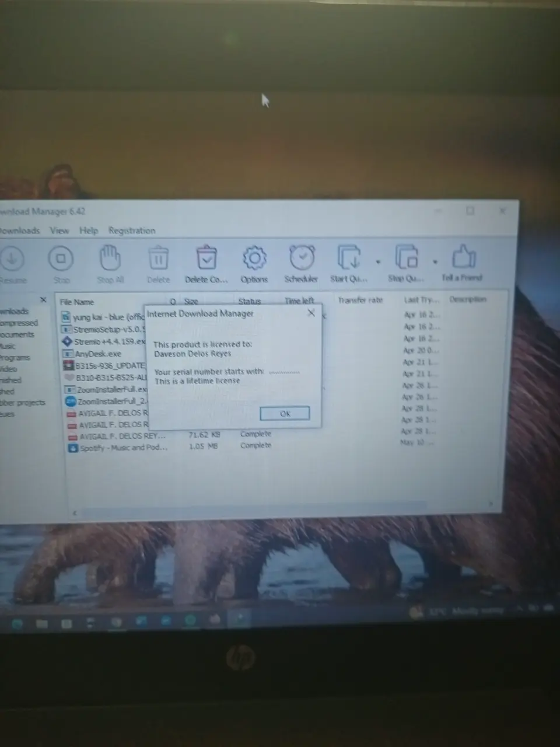Click the Stremio+4.4.159 file icon

[x=67, y=341]
